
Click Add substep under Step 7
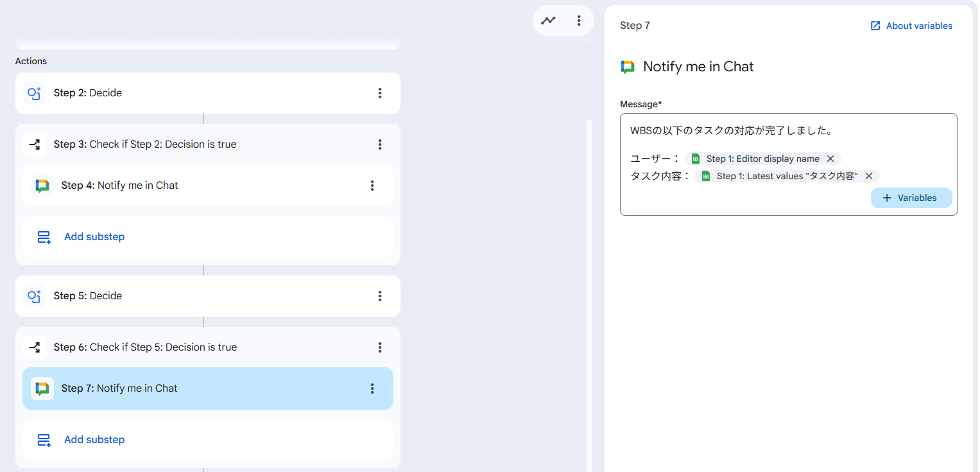tap(94, 440)
